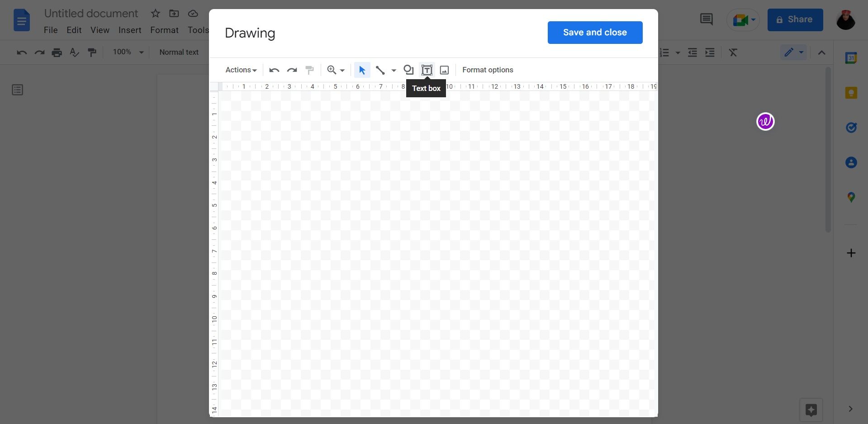The width and height of the screenshot is (868, 424).
Task: Select the Text box tool
Action: coord(427,70)
